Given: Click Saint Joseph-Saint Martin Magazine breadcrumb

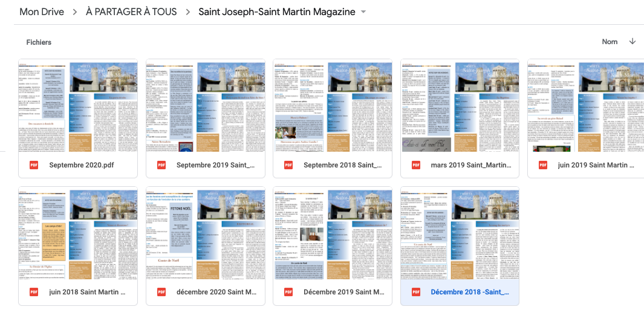Looking at the screenshot, I should click(x=277, y=12).
